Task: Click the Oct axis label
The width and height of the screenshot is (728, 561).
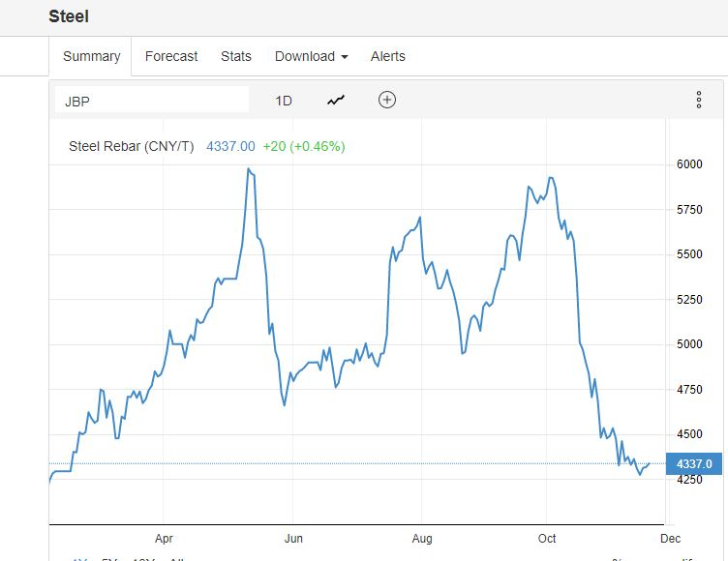Action: point(547,538)
